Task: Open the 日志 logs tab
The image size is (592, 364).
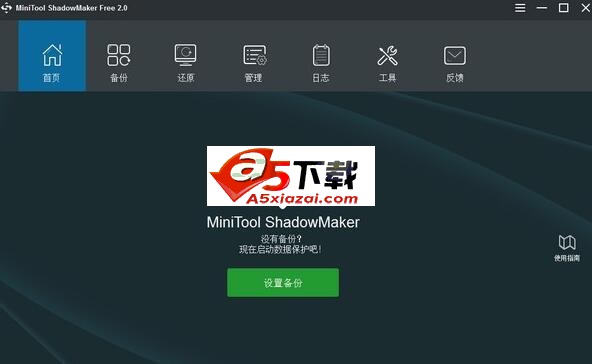Action: pos(321,62)
